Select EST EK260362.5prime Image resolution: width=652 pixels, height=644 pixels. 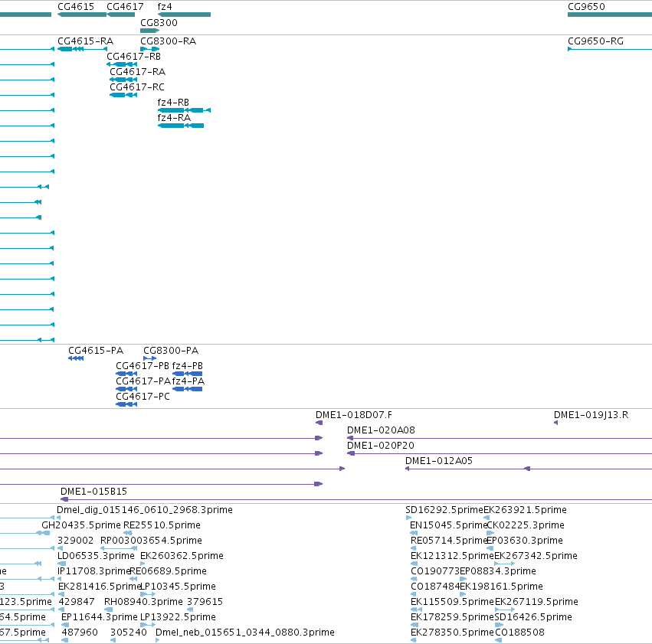click(182, 556)
